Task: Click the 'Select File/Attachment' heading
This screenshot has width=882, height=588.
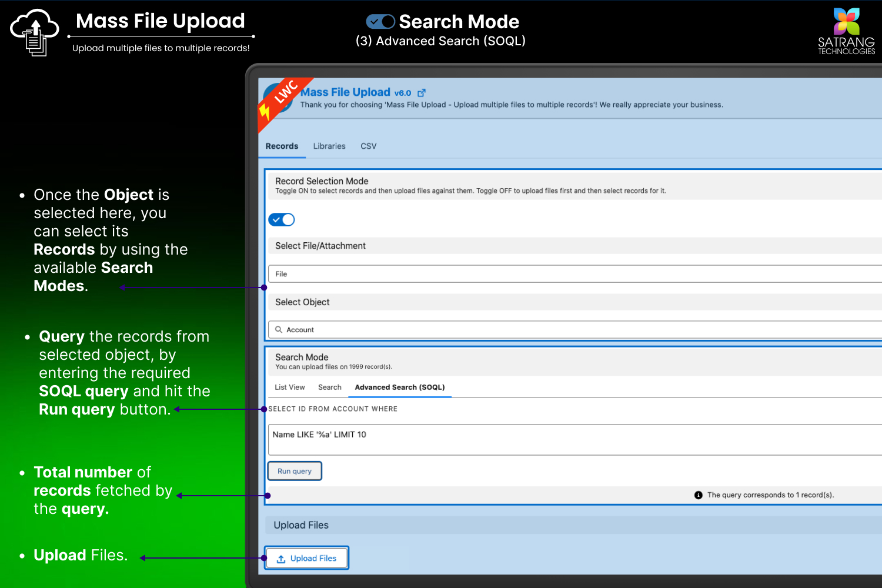Action: [x=320, y=246]
